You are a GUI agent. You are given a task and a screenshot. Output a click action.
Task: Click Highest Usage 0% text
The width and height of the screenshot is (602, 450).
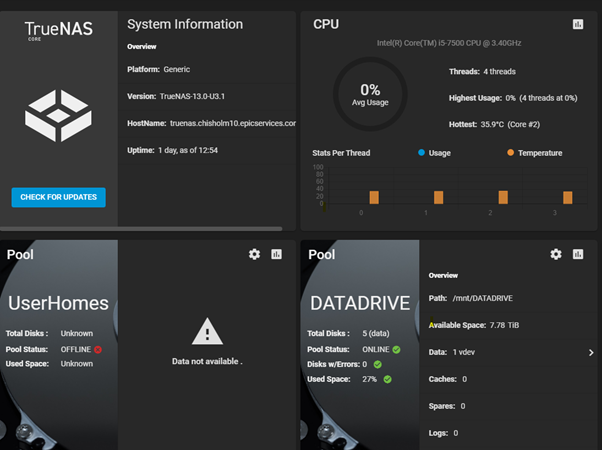click(513, 98)
